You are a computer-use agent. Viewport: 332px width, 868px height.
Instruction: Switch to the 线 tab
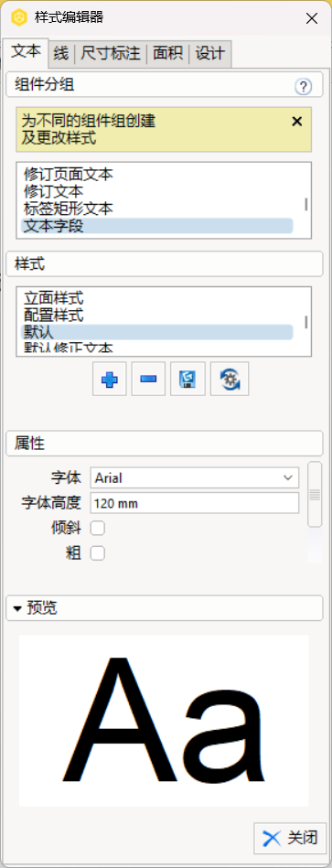tap(61, 54)
